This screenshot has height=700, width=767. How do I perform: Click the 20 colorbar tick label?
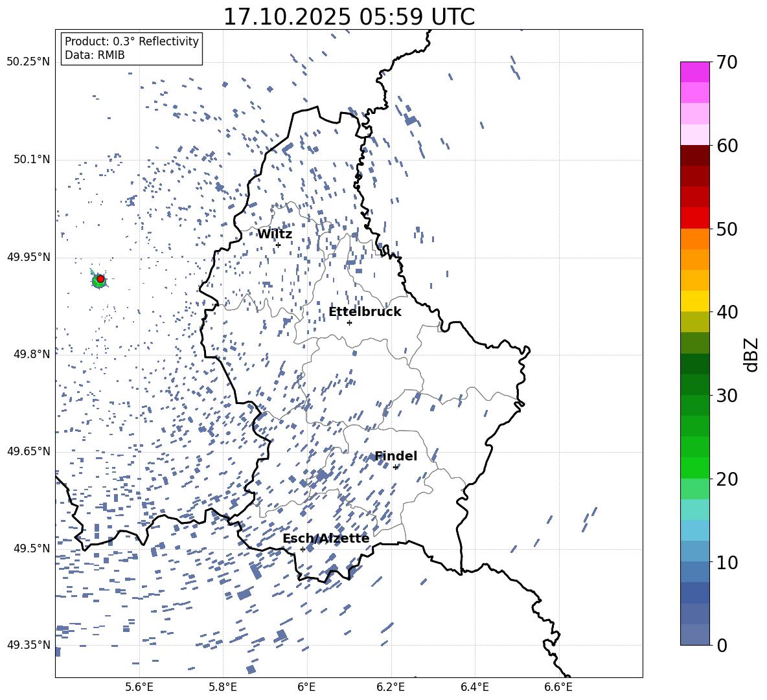(727, 479)
